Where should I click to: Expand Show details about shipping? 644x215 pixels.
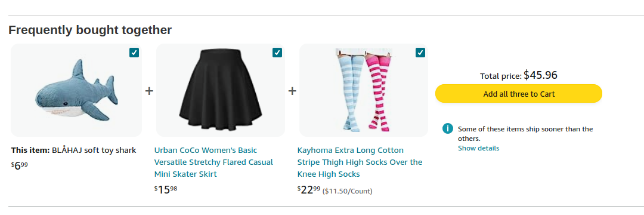point(478,148)
